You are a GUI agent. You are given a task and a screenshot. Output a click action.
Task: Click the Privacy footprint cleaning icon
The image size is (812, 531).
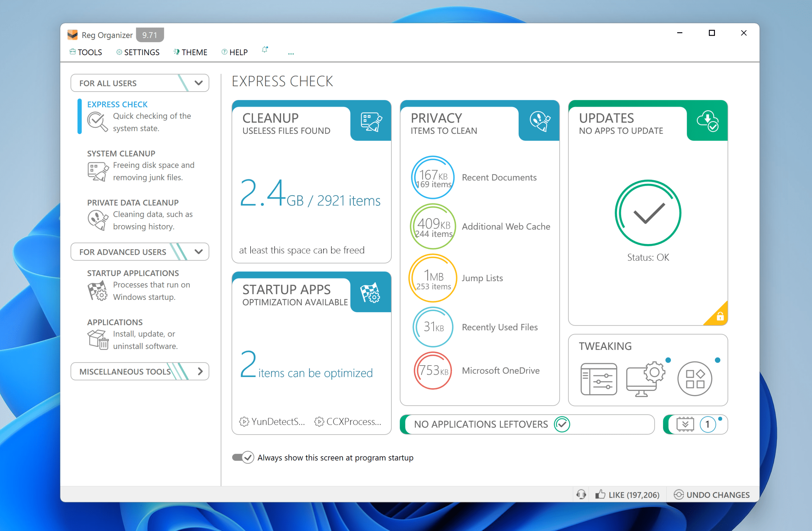coord(540,121)
